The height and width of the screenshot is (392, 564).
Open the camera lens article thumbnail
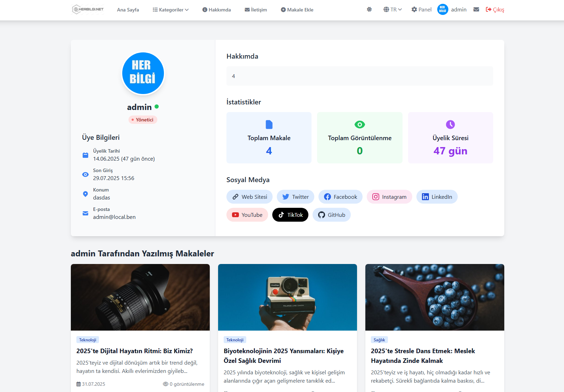pyautogui.click(x=140, y=297)
